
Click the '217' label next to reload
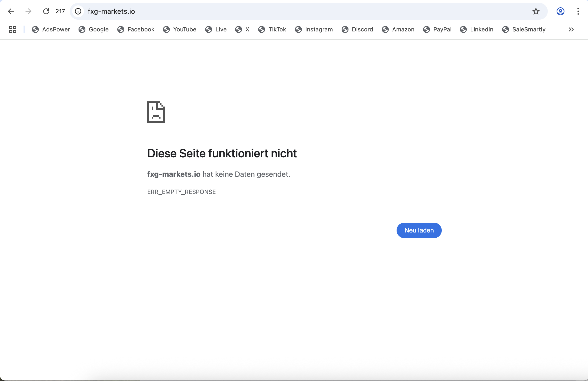coord(60,11)
